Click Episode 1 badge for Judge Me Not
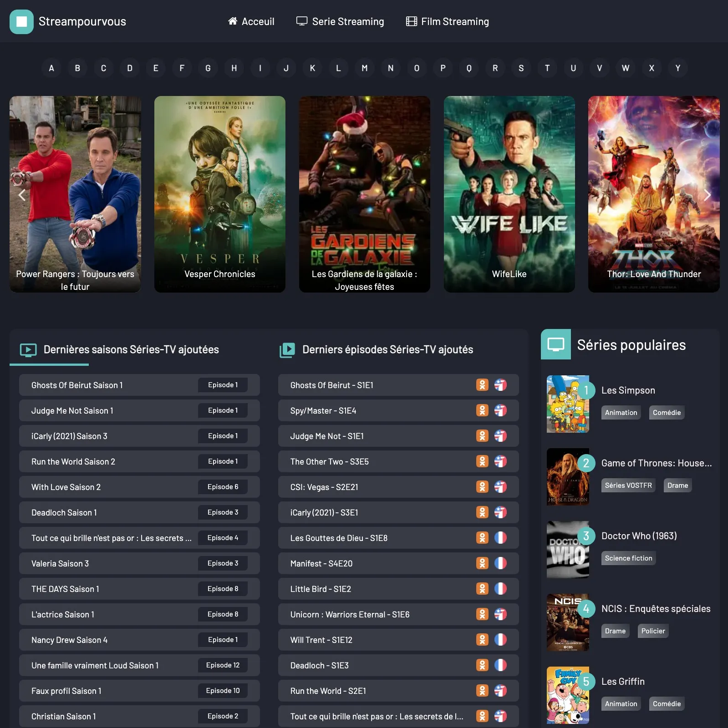Screen dimensions: 728x728 click(x=223, y=410)
